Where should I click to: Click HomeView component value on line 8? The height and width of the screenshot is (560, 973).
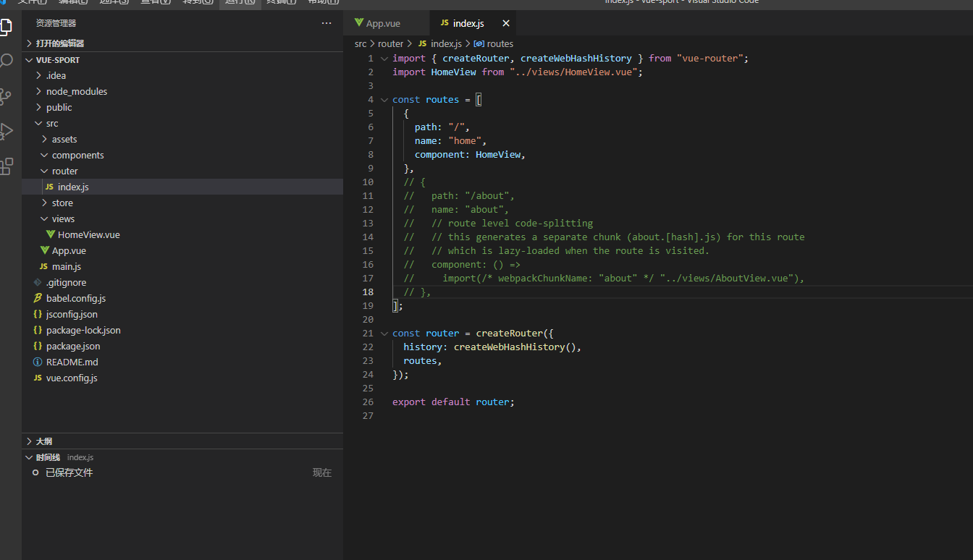(x=498, y=154)
